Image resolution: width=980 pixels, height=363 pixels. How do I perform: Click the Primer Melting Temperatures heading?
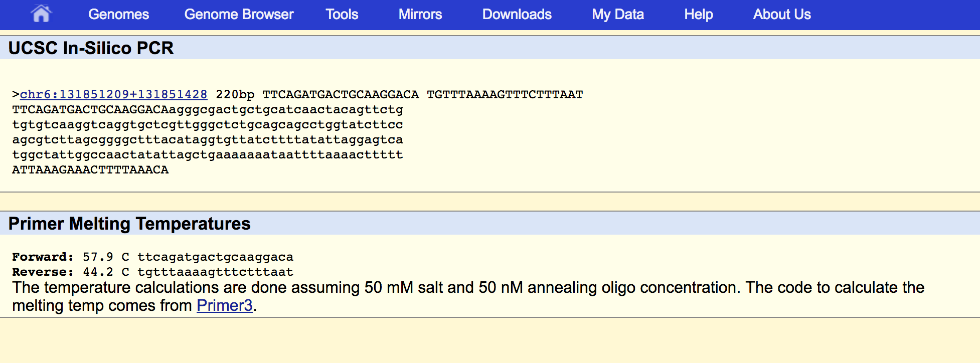pos(129,224)
